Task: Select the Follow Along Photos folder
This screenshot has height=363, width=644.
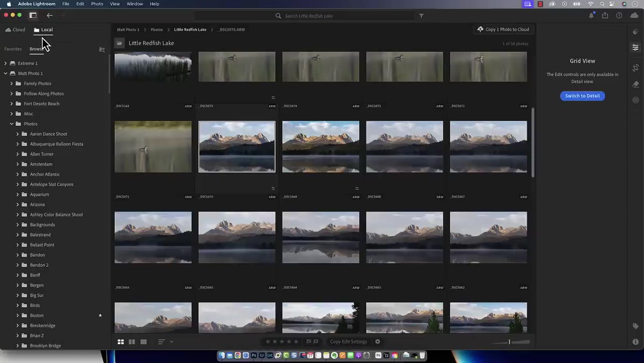Action: (43, 93)
